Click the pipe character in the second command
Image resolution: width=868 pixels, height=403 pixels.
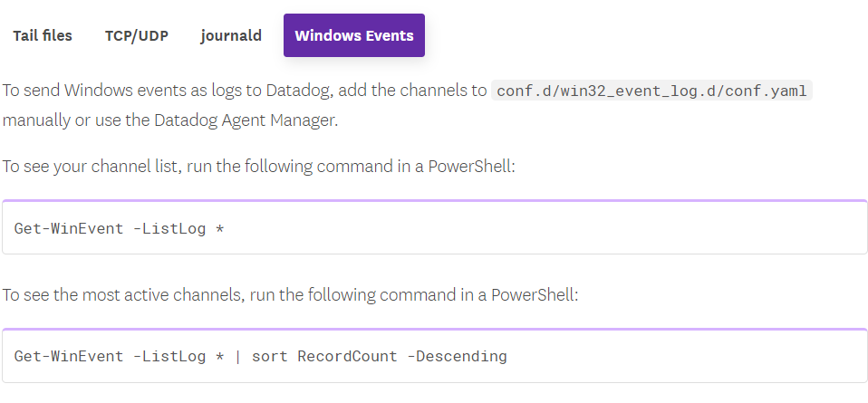[238, 356]
